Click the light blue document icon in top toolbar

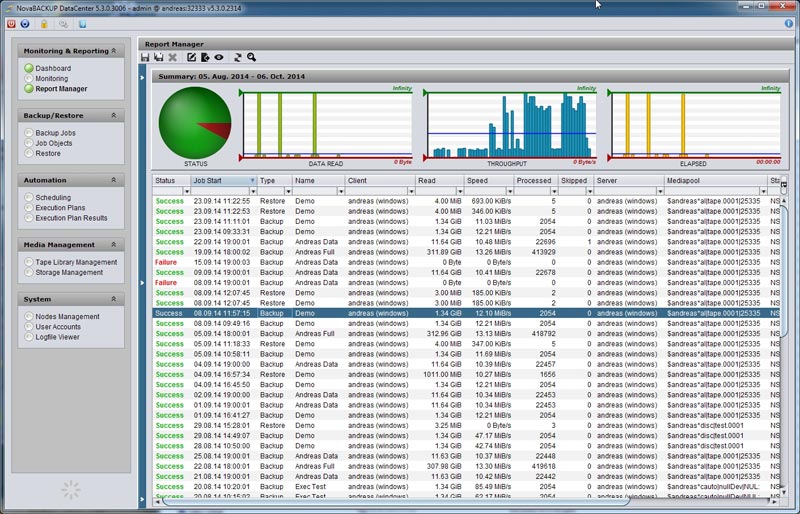point(82,24)
